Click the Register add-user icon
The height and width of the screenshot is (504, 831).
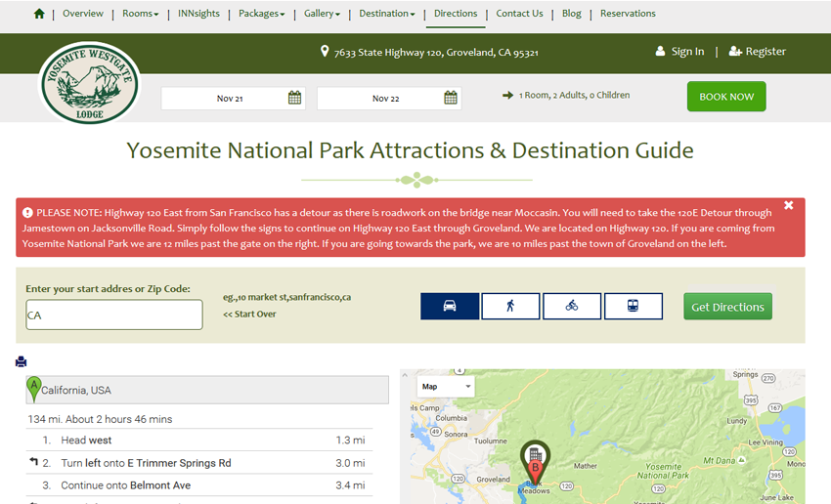tap(735, 52)
